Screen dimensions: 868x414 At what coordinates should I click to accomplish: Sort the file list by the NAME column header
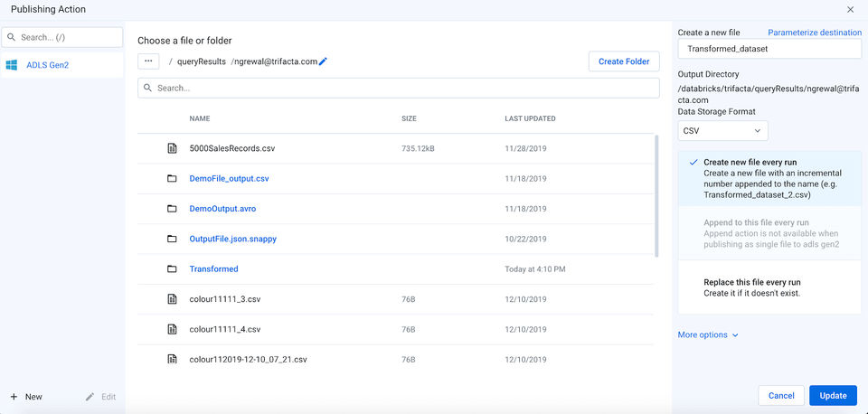pyautogui.click(x=199, y=118)
